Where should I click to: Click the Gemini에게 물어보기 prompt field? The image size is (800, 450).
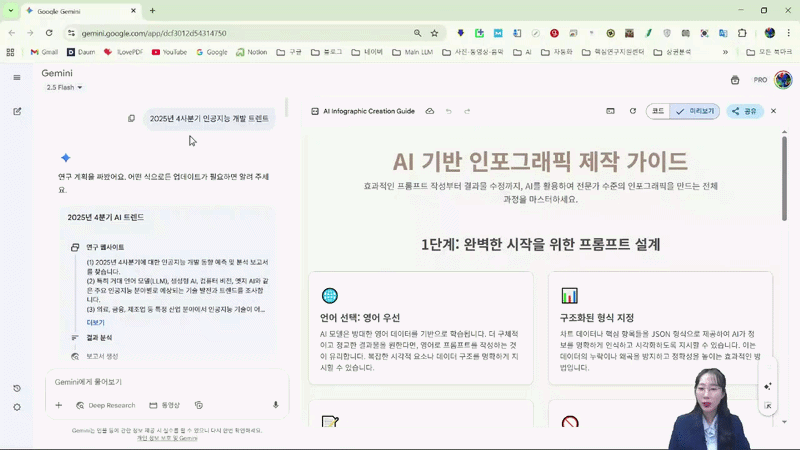tap(160, 382)
